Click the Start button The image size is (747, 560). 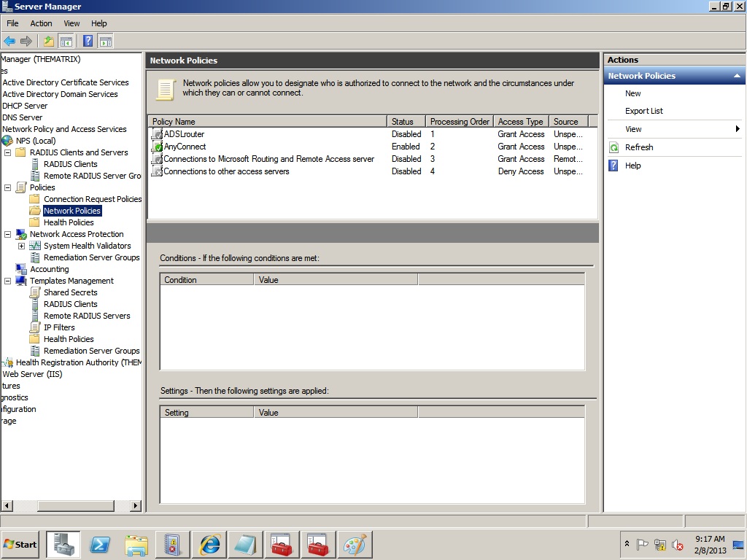20,544
